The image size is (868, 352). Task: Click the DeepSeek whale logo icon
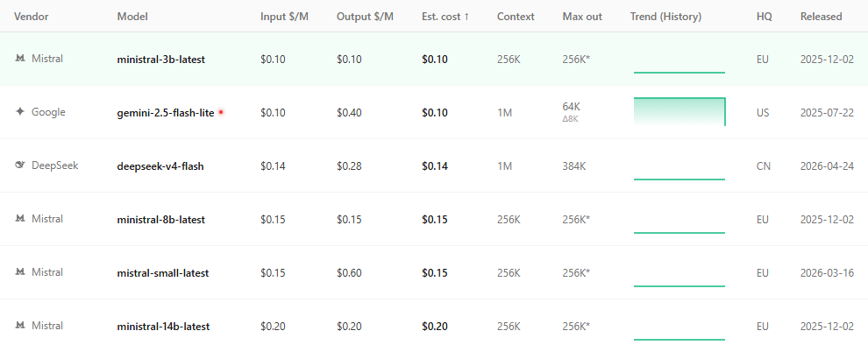click(20, 165)
